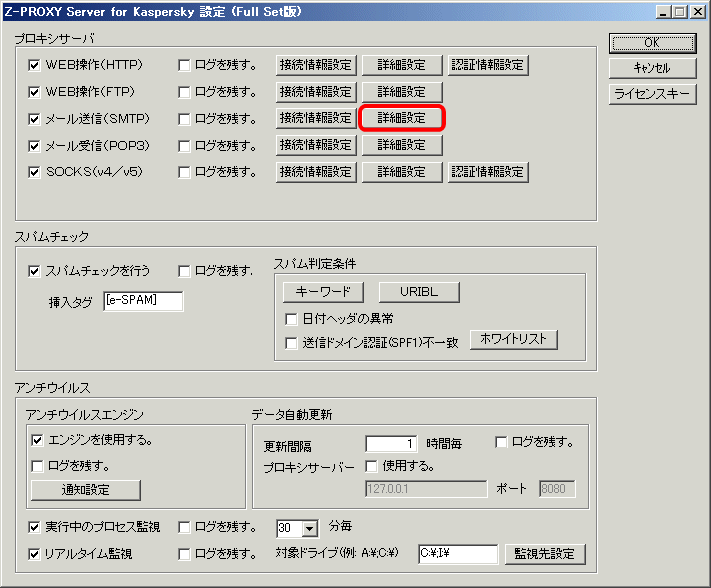
Task: Enable ログを残す for the SOCKS row
Action: point(184,172)
